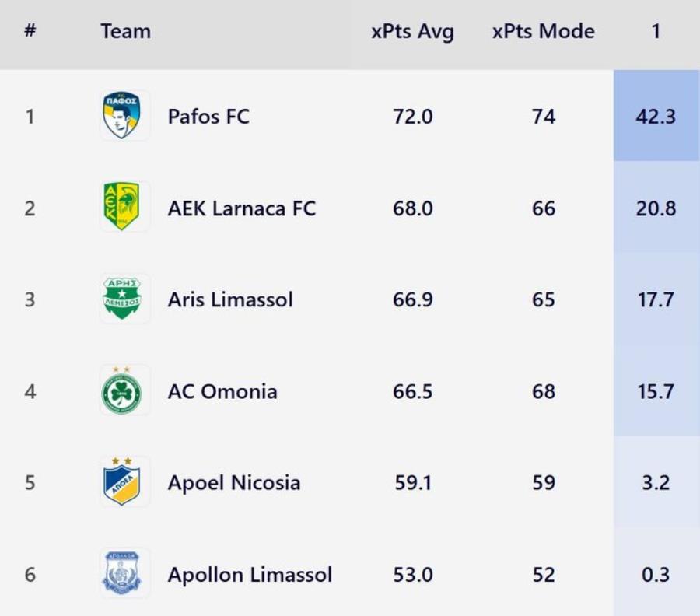The height and width of the screenshot is (616, 700).
Task: Sort by the xPts Mode header
Action: (x=543, y=32)
